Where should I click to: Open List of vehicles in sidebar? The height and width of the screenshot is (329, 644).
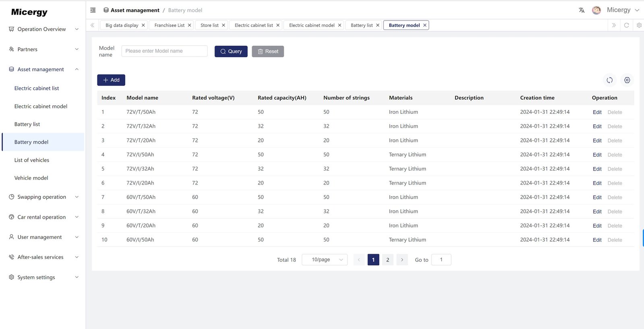(x=32, y=160)
